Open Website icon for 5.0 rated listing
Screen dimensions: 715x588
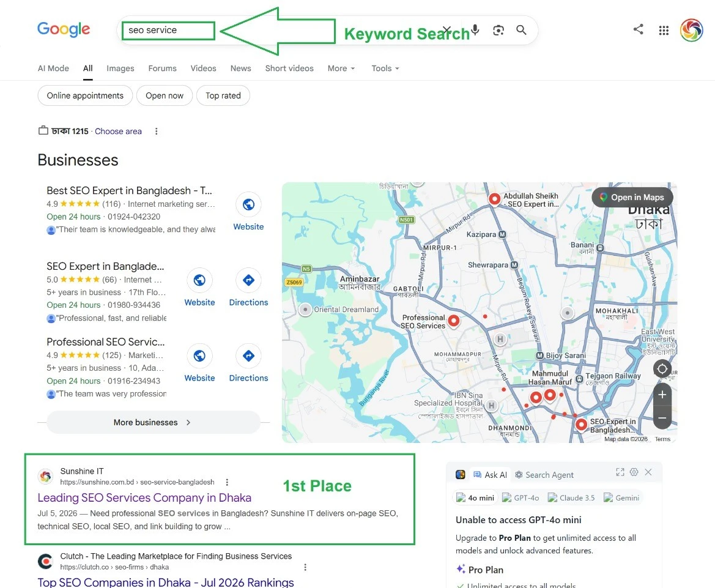click(x=199, y=280)
